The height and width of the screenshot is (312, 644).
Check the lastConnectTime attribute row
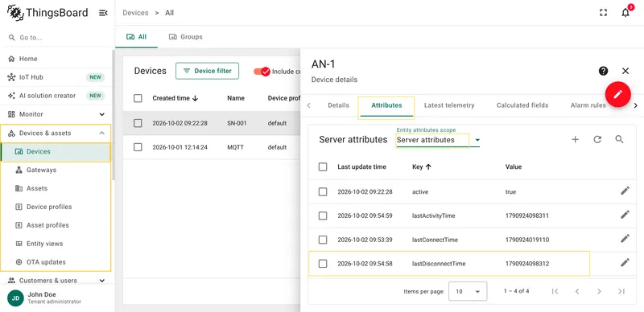[x=323, y=240]
